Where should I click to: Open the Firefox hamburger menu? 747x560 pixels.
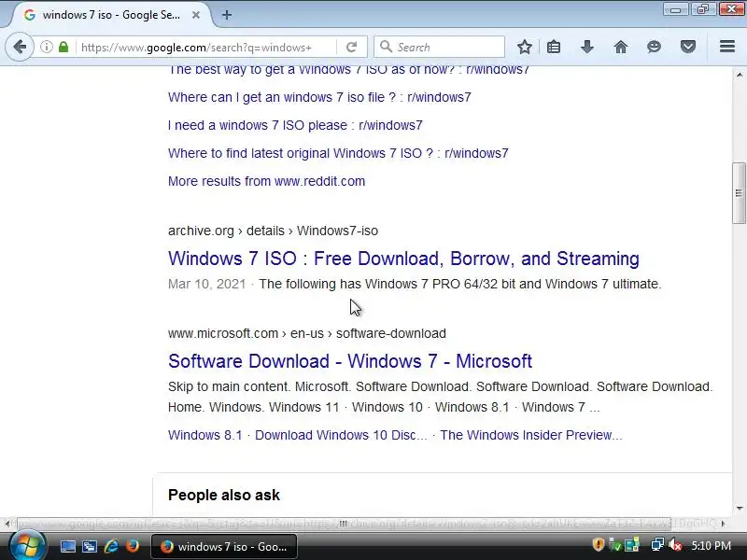(727, 46)
